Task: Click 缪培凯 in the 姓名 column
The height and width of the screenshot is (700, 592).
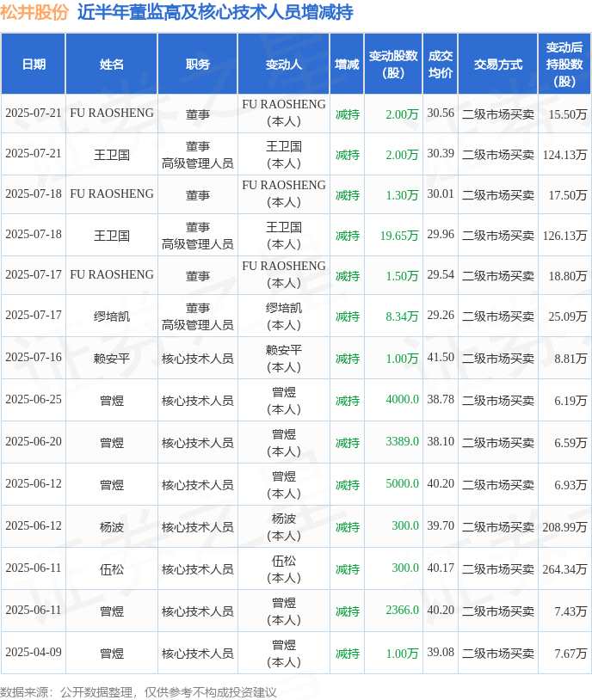Action: tap(111, 316)
